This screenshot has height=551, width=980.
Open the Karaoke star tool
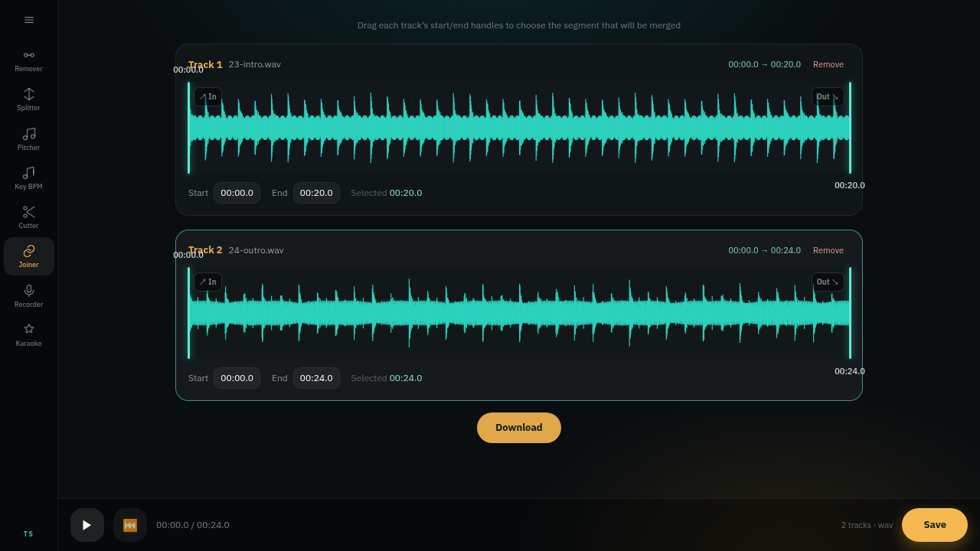coord(29,335)
